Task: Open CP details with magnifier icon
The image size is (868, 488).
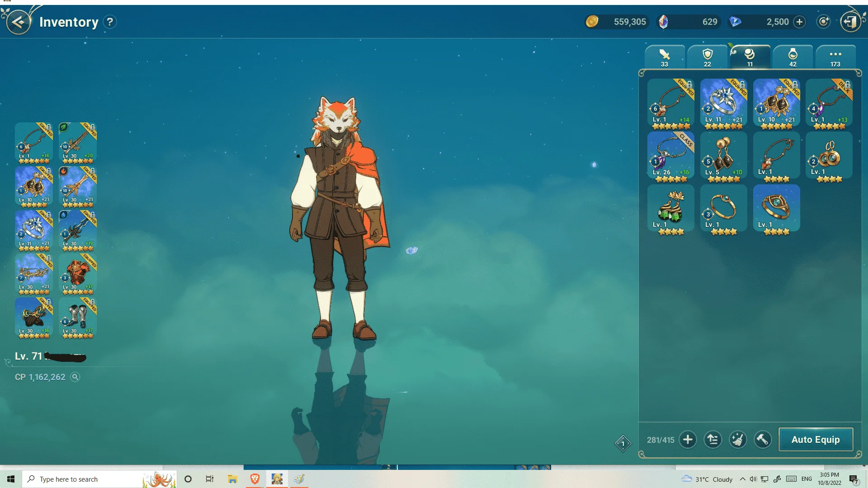Action: [75, 377]
